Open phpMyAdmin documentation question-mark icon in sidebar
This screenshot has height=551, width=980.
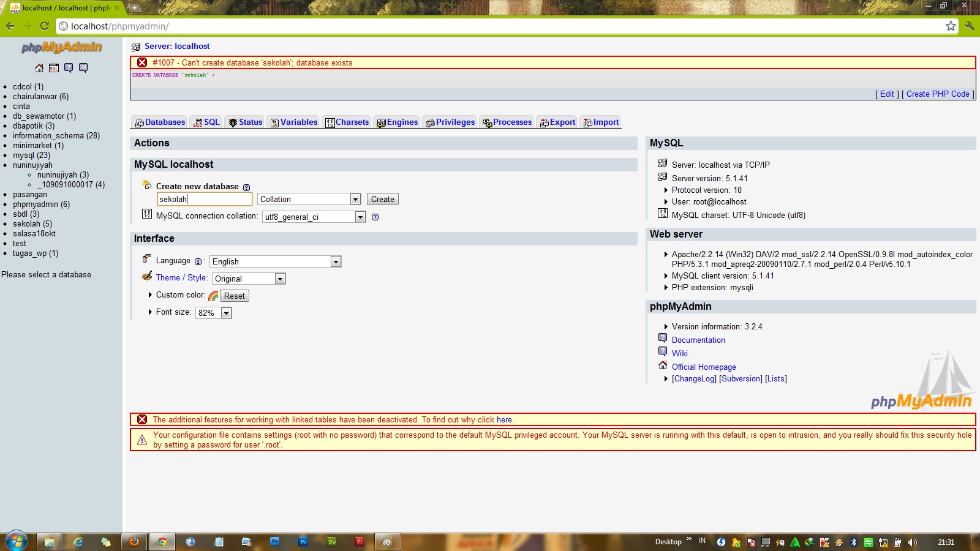pyautogui.click(x=69, y=68)
